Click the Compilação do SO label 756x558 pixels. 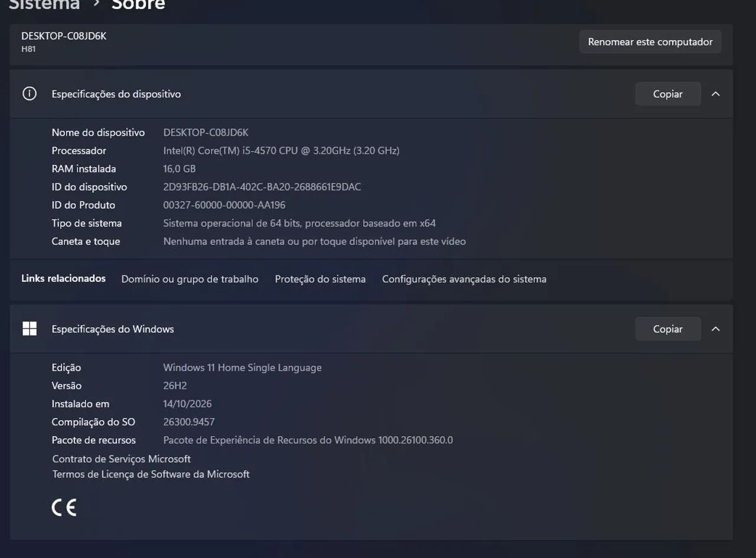click(93, 422)
